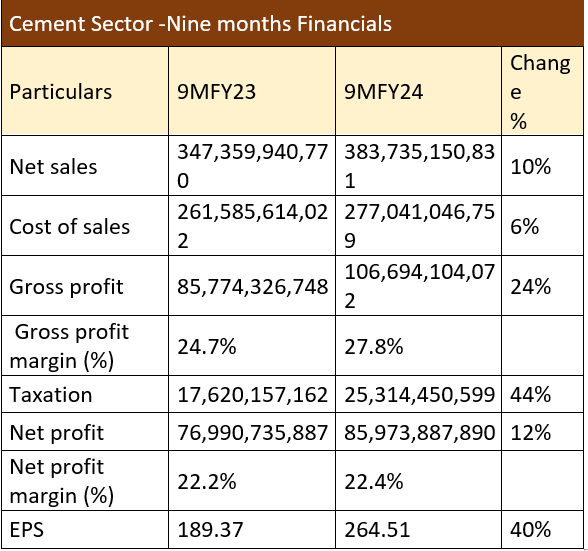
Task: Click Net sales 9MFY24 value 383,735,150,831
Action: (418, 165)
